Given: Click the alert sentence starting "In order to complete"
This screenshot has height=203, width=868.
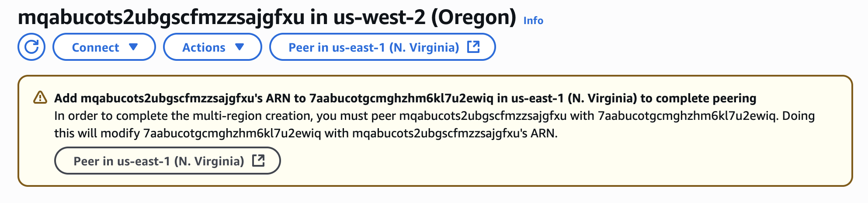Looking at the screenshot, I should 434,116.
